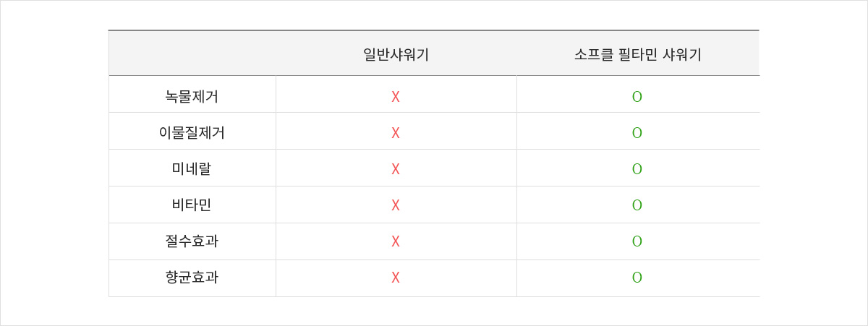This screenshot has width=868, height=326.
Task: Select the 녹물제거 row label
Action: 192,96
